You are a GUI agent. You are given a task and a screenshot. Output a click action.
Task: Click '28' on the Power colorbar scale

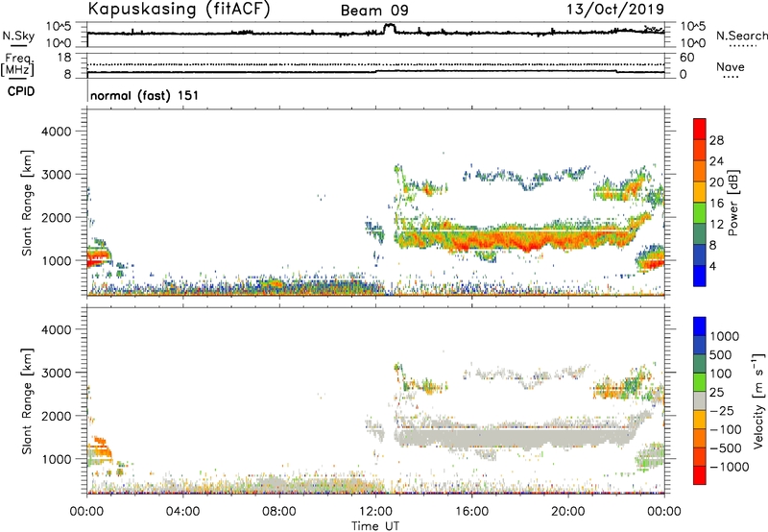716,140
